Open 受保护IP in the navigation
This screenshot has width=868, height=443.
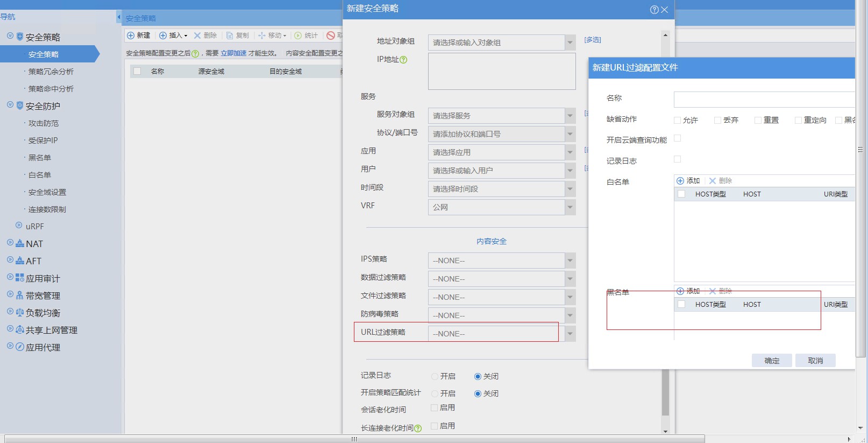[x=43, y=140]
